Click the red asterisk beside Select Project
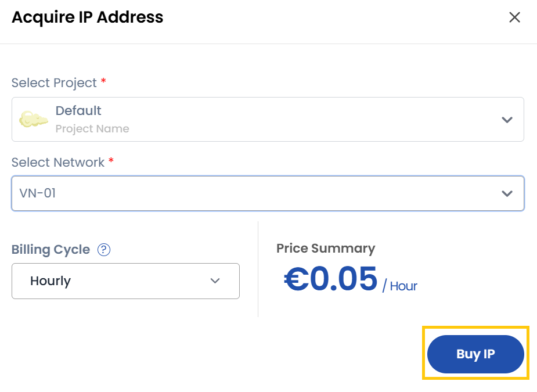Viewport: 537px width, 392px height. click(x=103, y=81)
